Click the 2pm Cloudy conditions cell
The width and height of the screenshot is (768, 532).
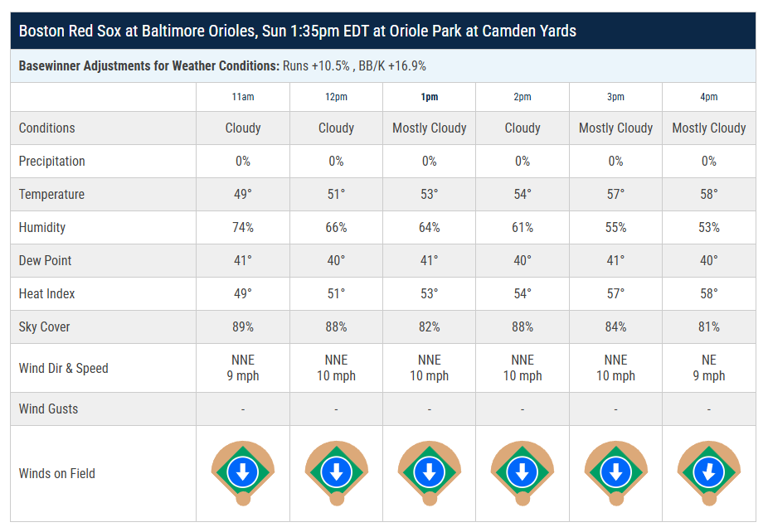point(523,128)
